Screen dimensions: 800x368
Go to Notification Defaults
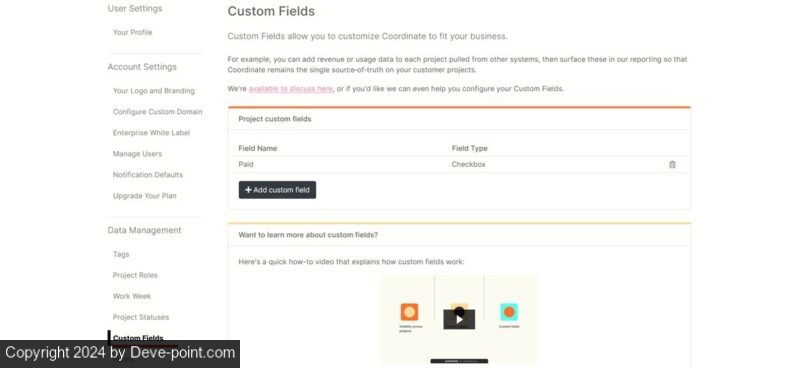tap(147, 175)
